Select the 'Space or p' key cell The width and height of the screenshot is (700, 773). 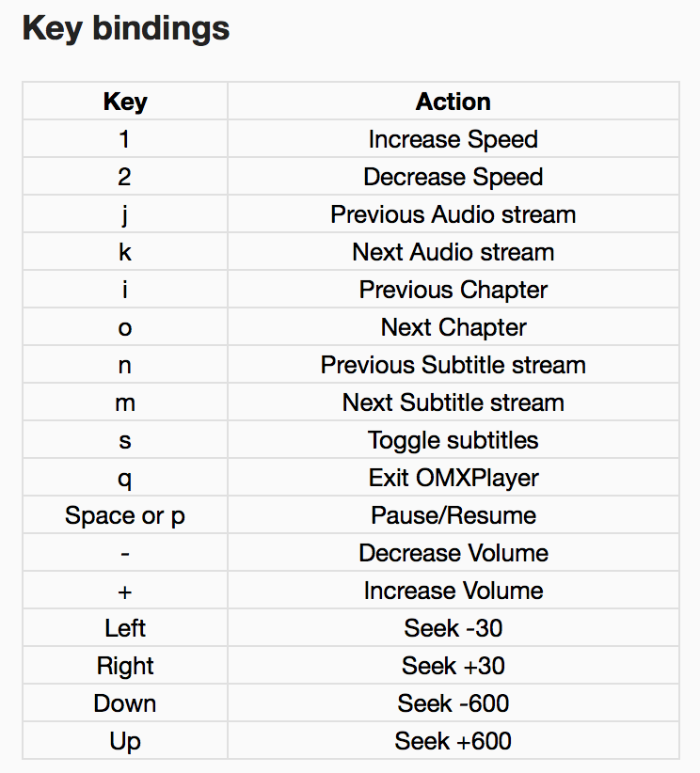click(x=125, y=515)
